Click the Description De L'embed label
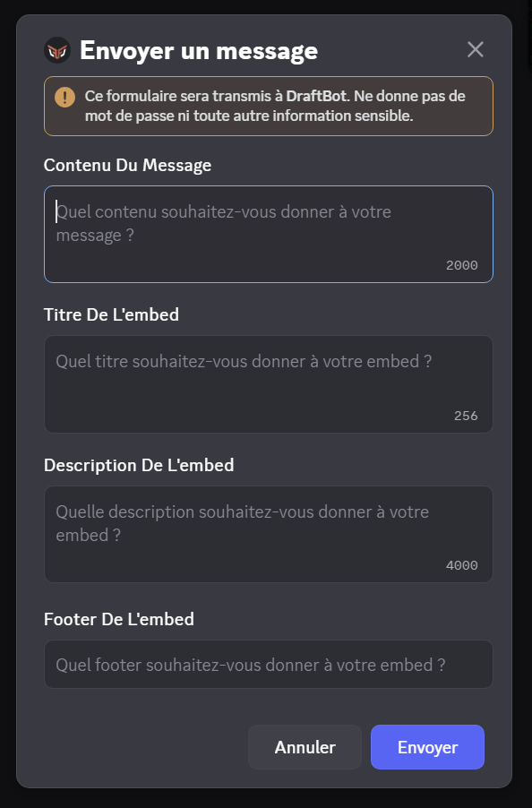This screenshot has height=808, width=532. 139,465
